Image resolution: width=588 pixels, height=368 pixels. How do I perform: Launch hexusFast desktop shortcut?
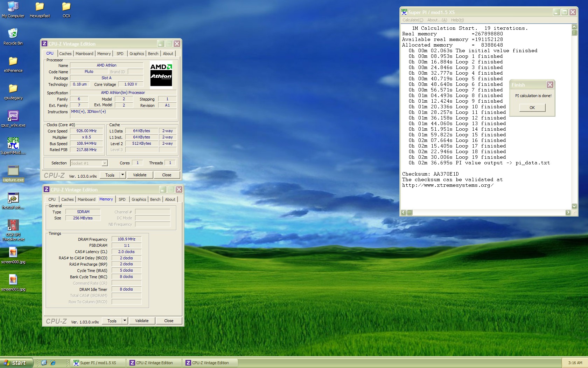click(x=13, y=201)
